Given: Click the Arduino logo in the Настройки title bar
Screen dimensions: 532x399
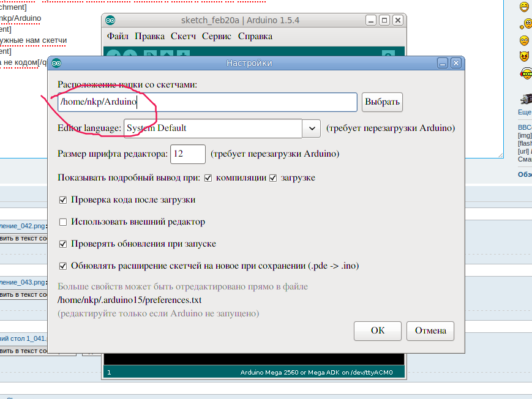Looking at the screenshot, I should click(x=56, y=63).
